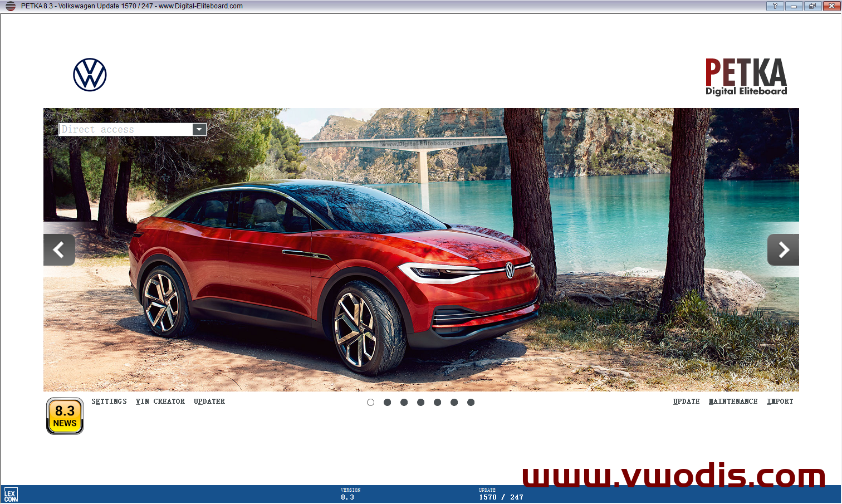Screen dimensions: 842x504
Task: Restore down the PETKA window
Action: [x=812, y=6]
